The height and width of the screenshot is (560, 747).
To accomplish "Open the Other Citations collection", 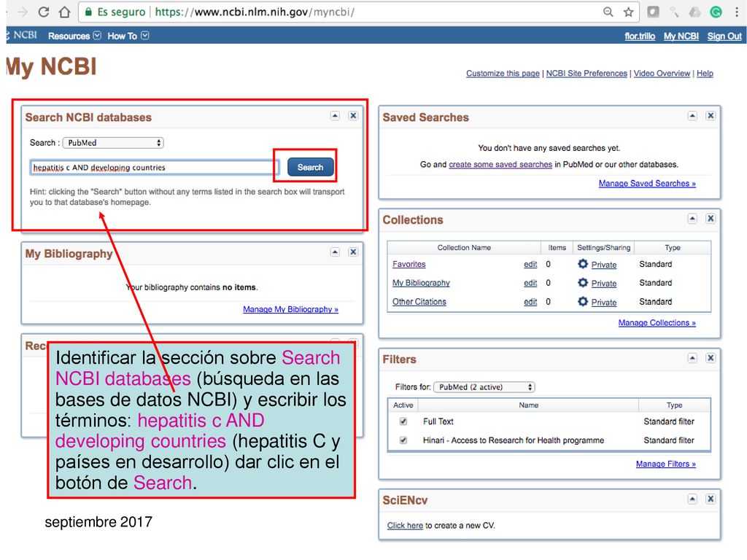I will tap(419, 302).
